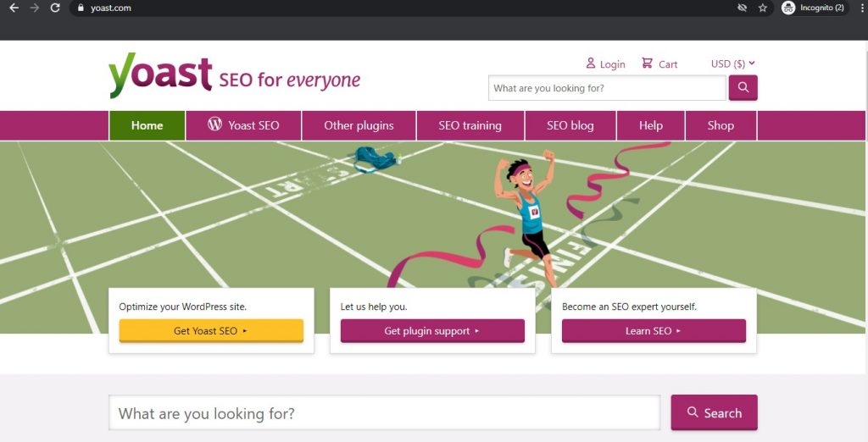Open the USD ($) currency dropdown
This screenshot has height=442, width=868.
(x=733, y=64)
